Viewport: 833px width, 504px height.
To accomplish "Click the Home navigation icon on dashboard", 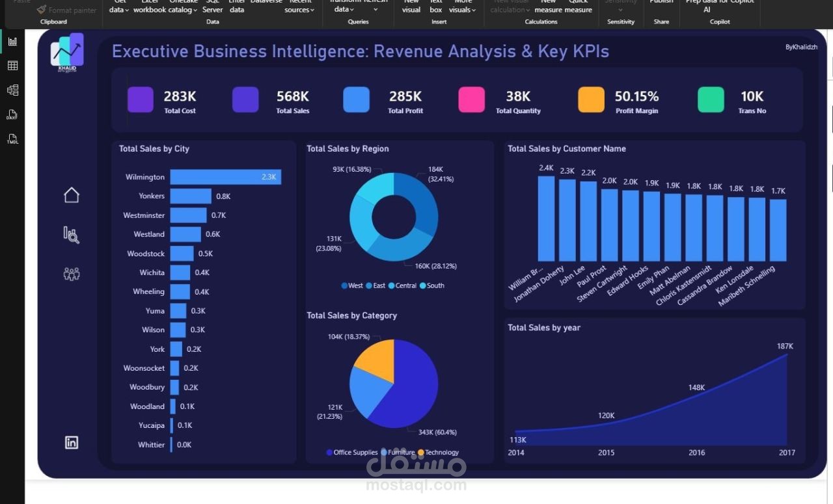I will [72, 194].
